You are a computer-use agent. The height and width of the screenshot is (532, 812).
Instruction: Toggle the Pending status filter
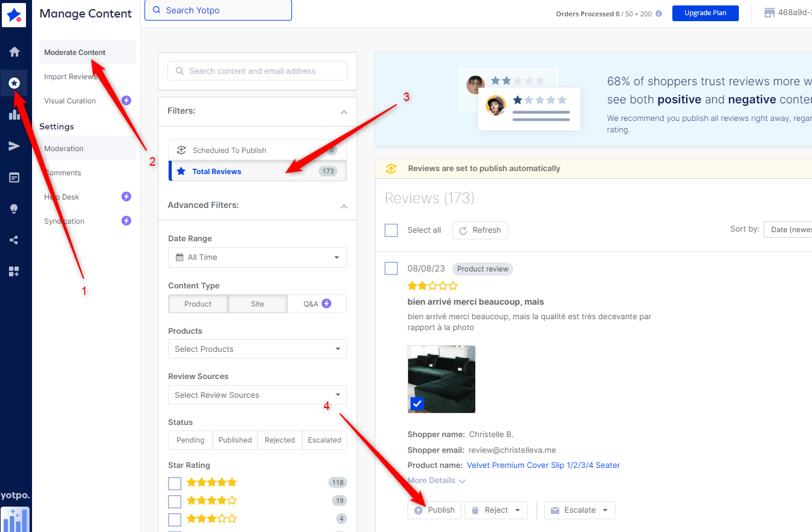coord(190,440)
